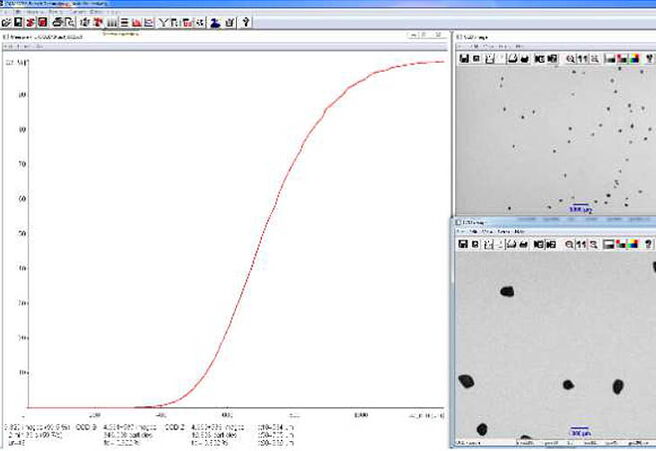The width and height of the screenshot is (656, 451).
Task: Open the blue chart icon in main toolbar
Action: tap(149, 23)
